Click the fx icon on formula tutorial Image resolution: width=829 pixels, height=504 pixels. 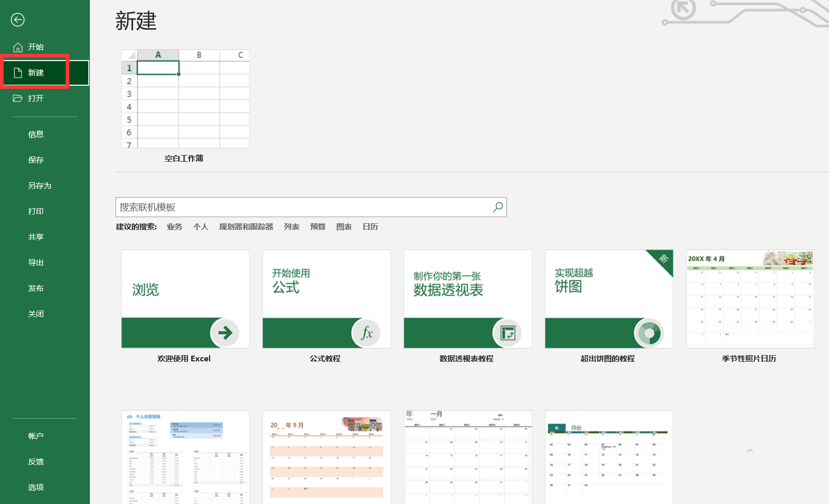coord(366,333)
